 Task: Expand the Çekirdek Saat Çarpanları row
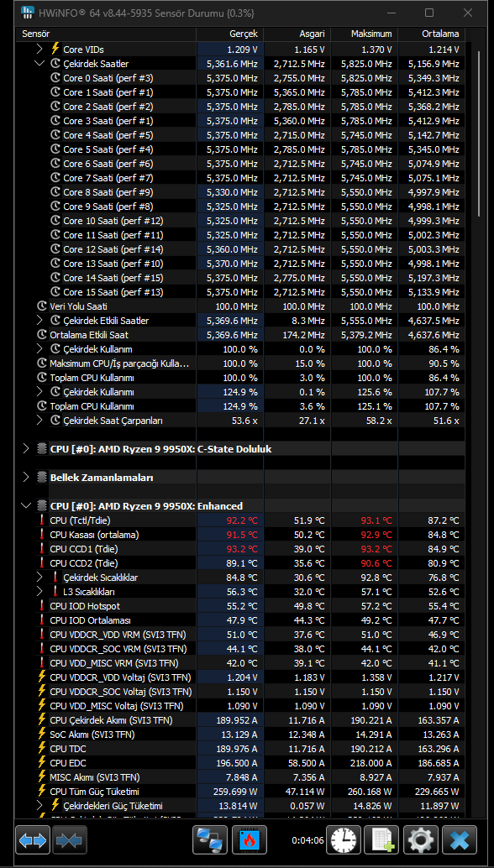click(39, 421)
